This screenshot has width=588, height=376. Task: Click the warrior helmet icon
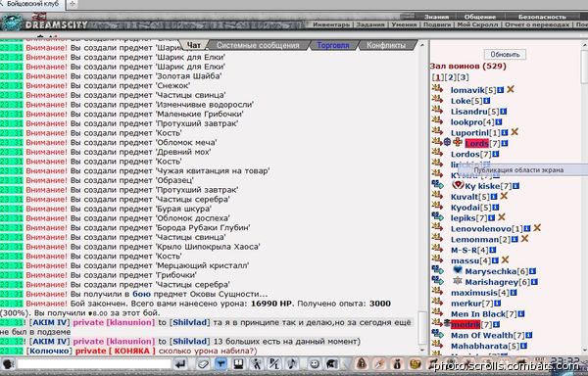click(x=332, y=364)
